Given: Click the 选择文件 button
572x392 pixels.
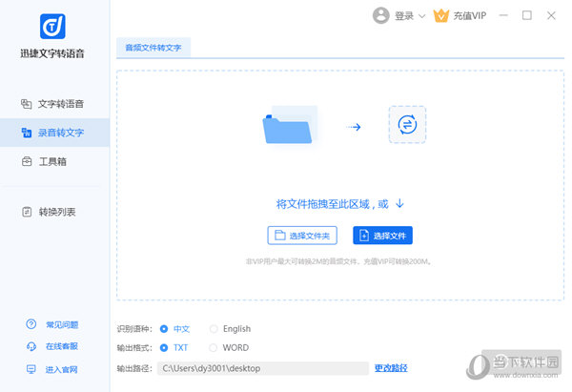Looking at the screenshot, I should pos(382,236).
